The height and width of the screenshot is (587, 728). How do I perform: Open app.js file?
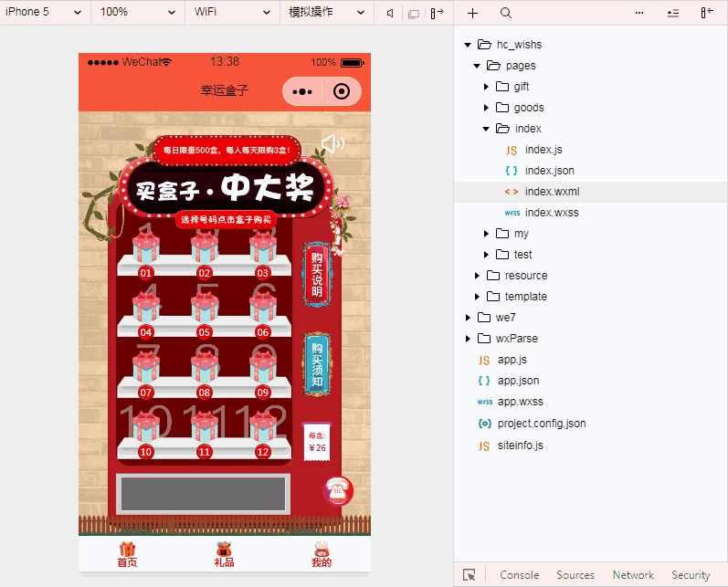pyautogui.click(x=502, y=360)
